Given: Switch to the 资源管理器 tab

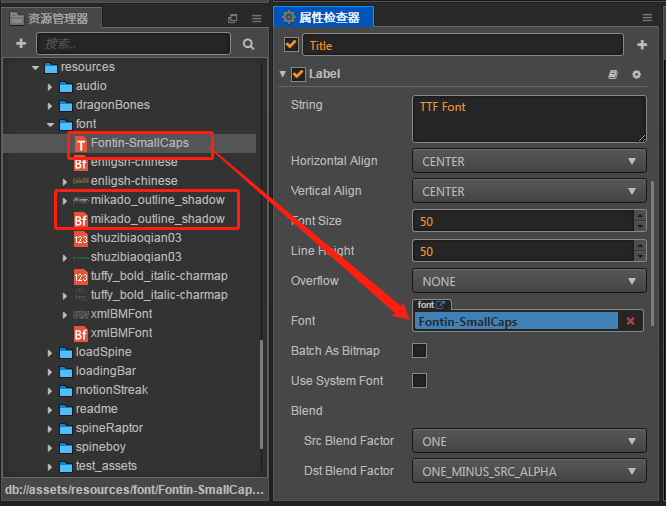Looking at the screenshot, I should coord(50,18).
